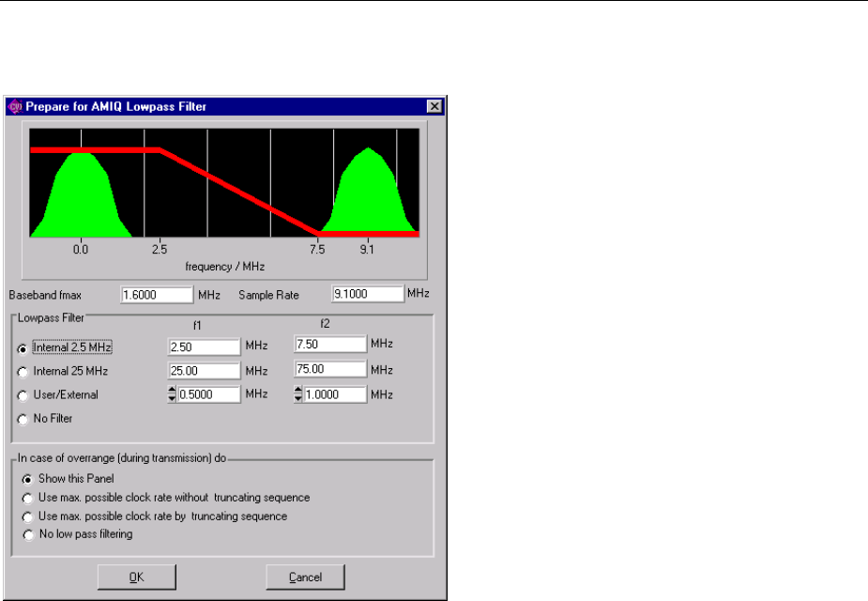Click the 0.0 frequency axis label
868x601 pixels.
tap(81, 249)
